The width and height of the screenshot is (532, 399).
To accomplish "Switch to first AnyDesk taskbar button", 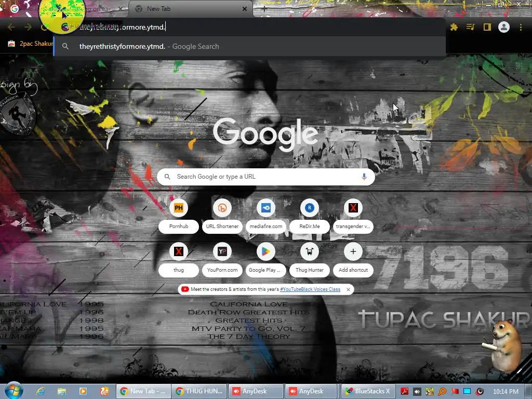I will (255, 391).
